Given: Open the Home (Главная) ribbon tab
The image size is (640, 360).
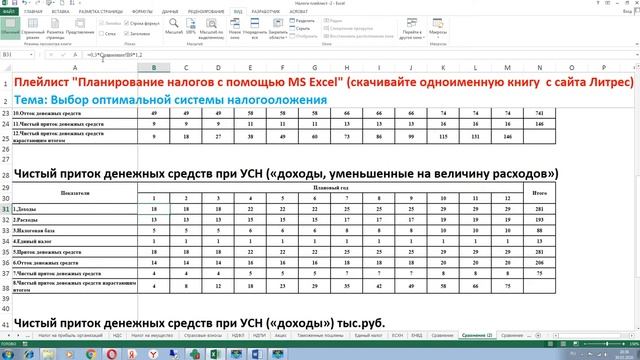Looking at the screenshot, I should [33, 11].
